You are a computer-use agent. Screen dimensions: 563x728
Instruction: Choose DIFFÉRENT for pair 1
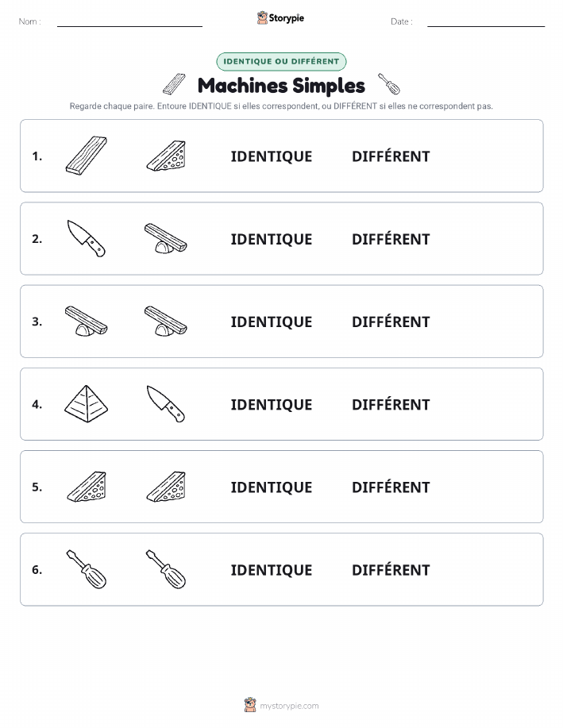(391, 156)
